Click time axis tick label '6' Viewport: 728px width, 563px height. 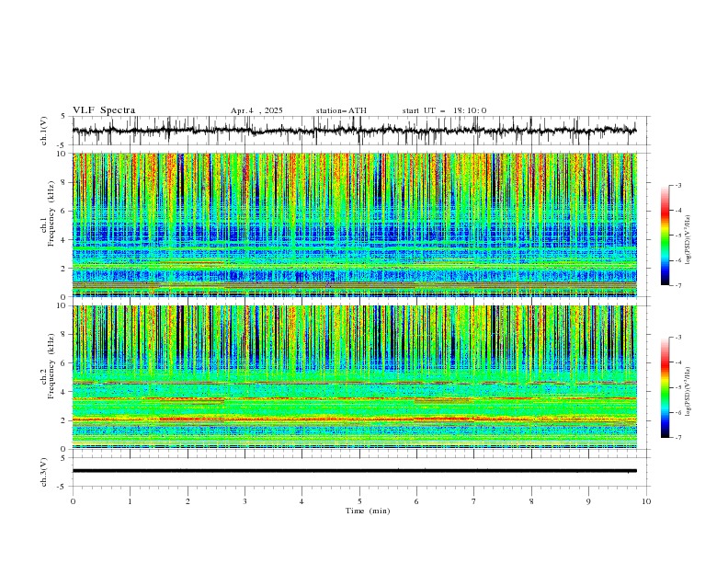pos(416,501)
